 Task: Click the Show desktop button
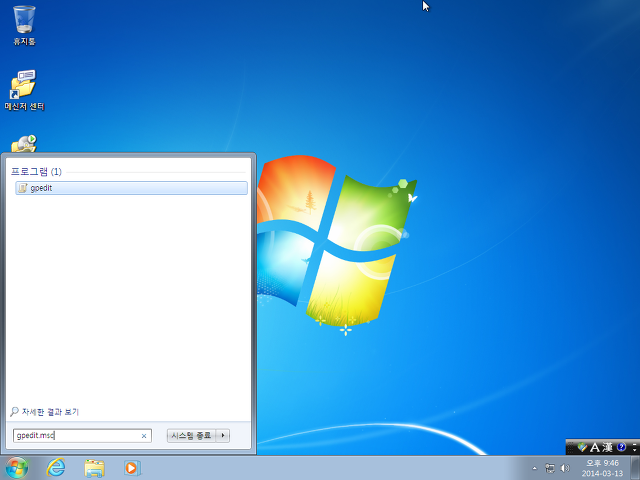click(635, 468)
